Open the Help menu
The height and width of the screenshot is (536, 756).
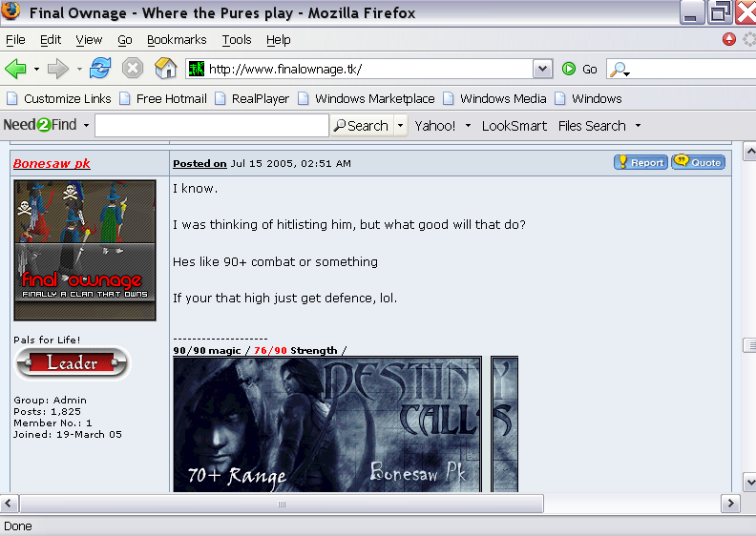click(x=279, y=39)
